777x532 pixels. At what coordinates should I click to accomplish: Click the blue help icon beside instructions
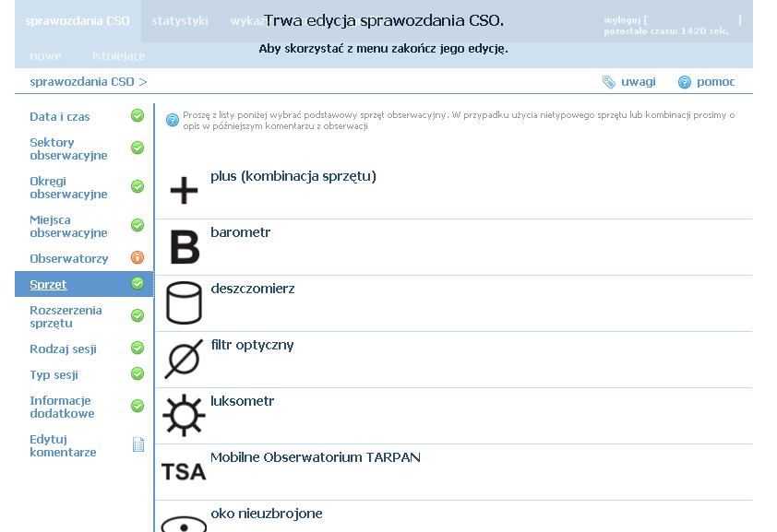[x=172, y=120]
